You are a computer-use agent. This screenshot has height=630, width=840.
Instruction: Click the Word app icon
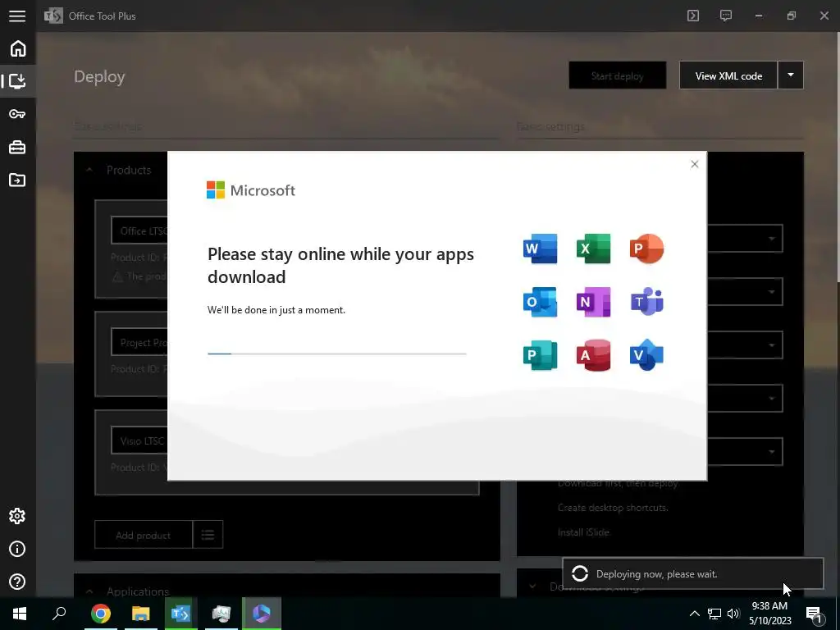pyautogui.click(x=540, y=249)
